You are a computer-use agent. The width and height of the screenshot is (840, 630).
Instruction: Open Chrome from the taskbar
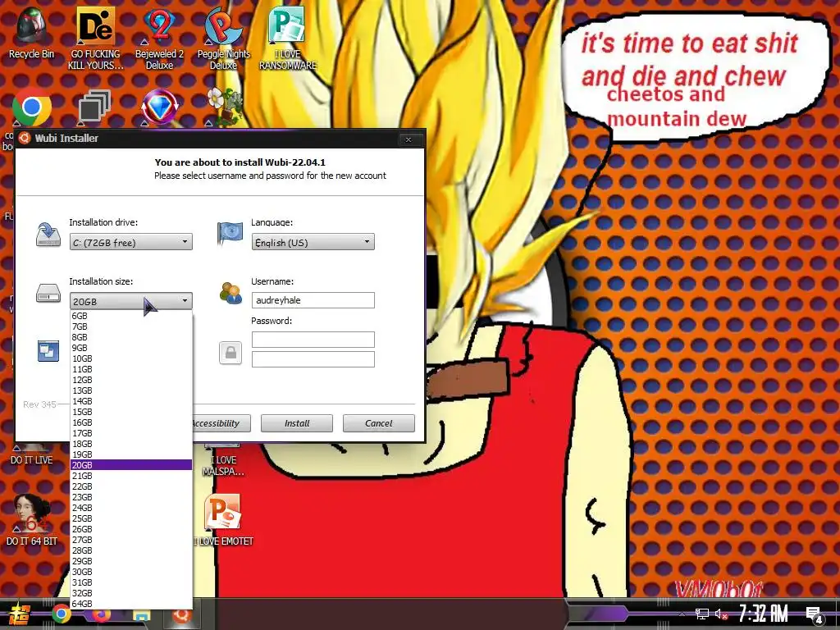click(x=61, y=614)
